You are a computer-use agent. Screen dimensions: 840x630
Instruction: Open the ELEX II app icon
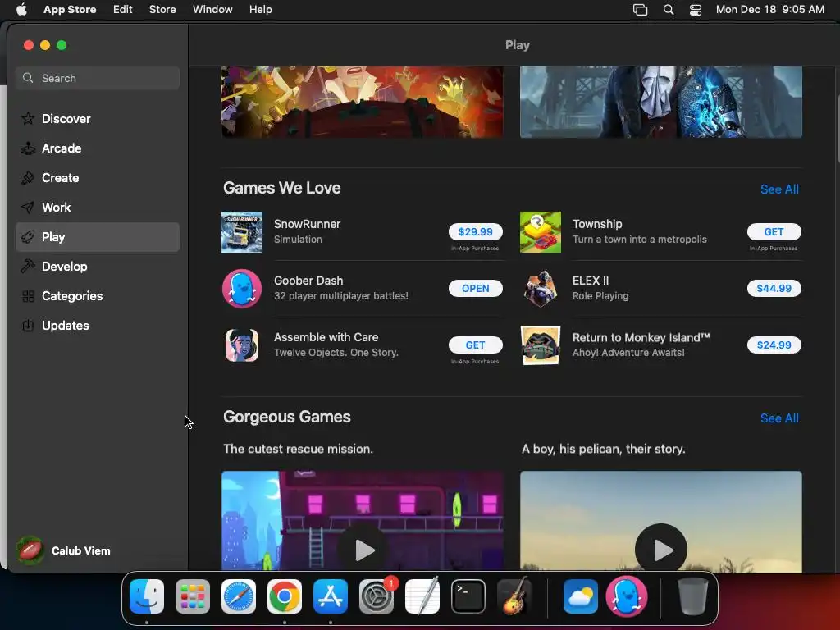541,289
